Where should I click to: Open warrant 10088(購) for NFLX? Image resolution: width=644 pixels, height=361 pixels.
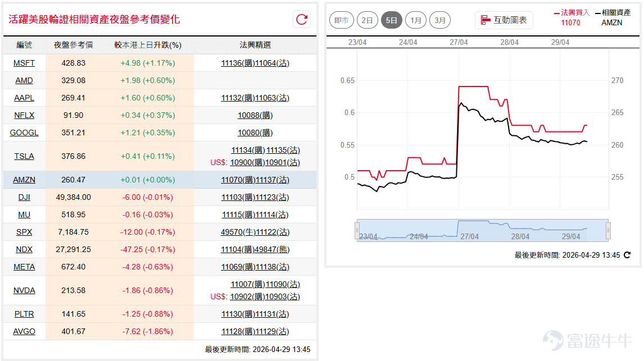click(255, 115)
